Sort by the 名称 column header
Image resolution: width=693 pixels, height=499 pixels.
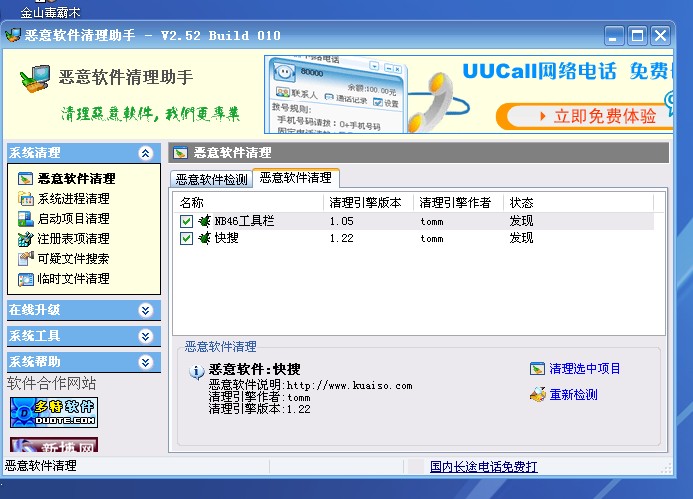(248, 203)
